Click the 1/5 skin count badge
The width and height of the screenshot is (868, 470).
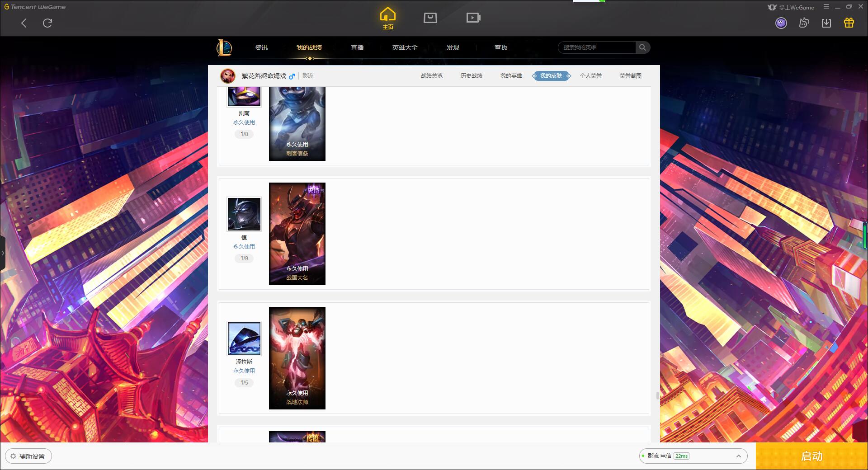coord(244,383)
